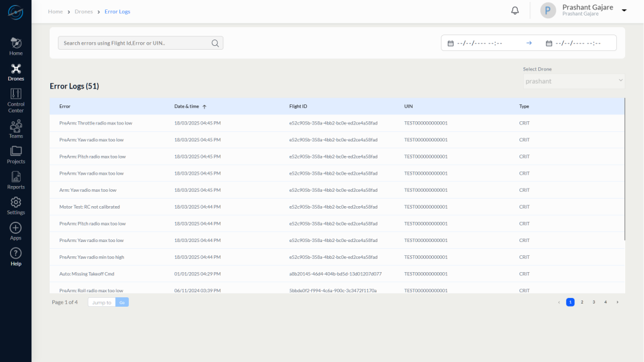Click the notifications bell icon
Viewport: 644px width, 362px height.
coord(514,10)
